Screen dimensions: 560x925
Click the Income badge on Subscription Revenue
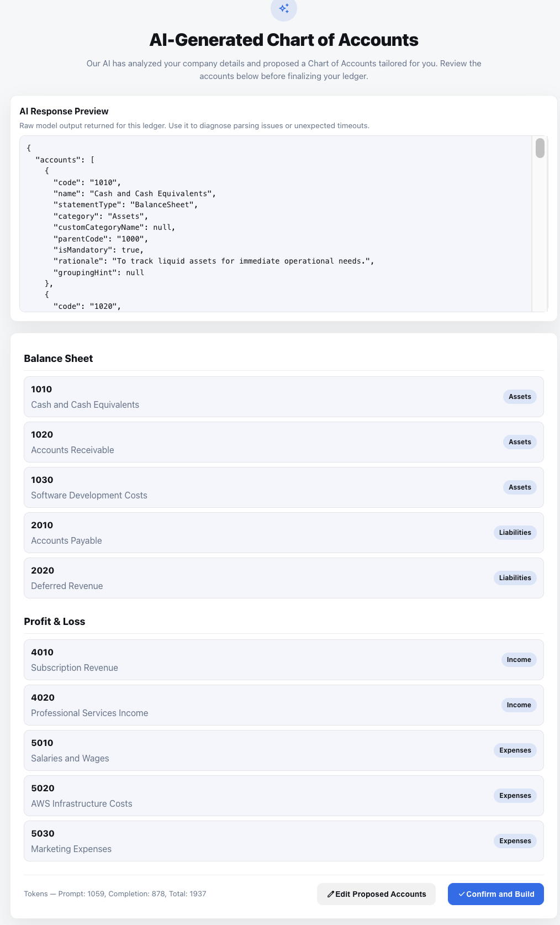[x=519, y=660]
